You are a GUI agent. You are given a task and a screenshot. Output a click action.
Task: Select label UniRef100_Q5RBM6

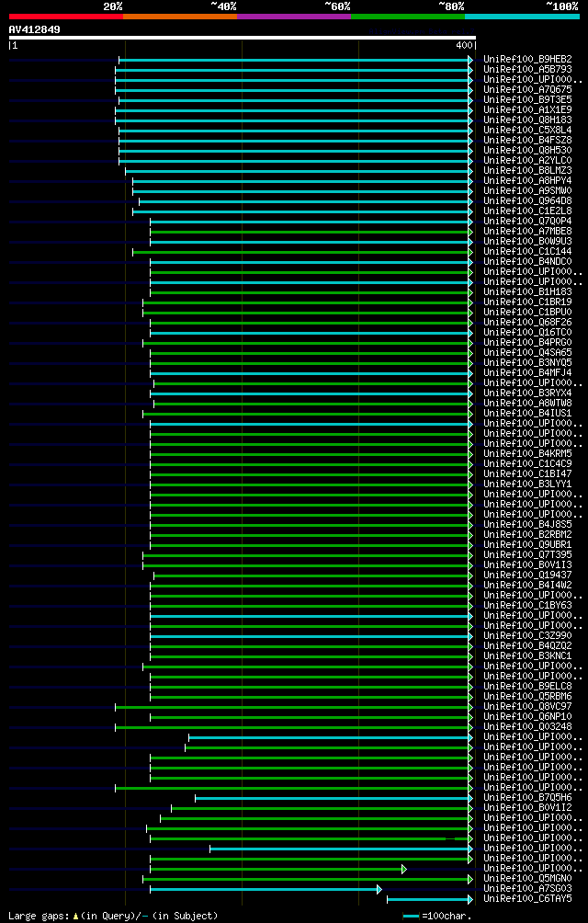[x=526, y=696]
